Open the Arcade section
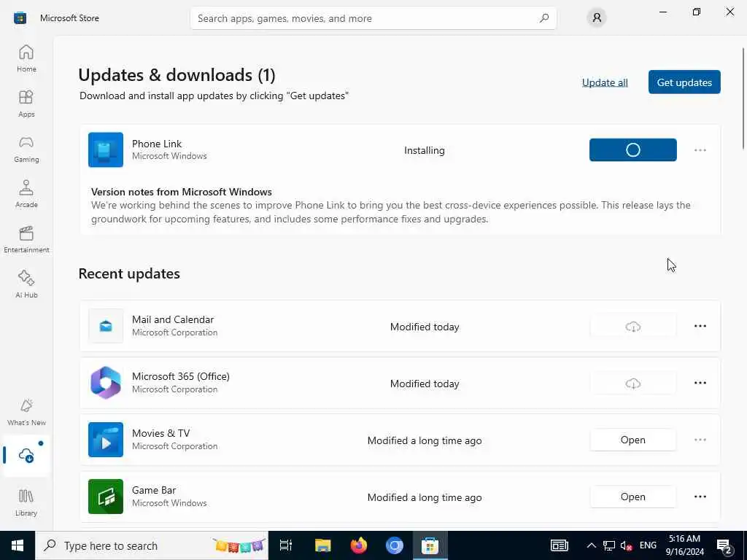The width and height of the screenshot is (747, 560). pos(26,194)
